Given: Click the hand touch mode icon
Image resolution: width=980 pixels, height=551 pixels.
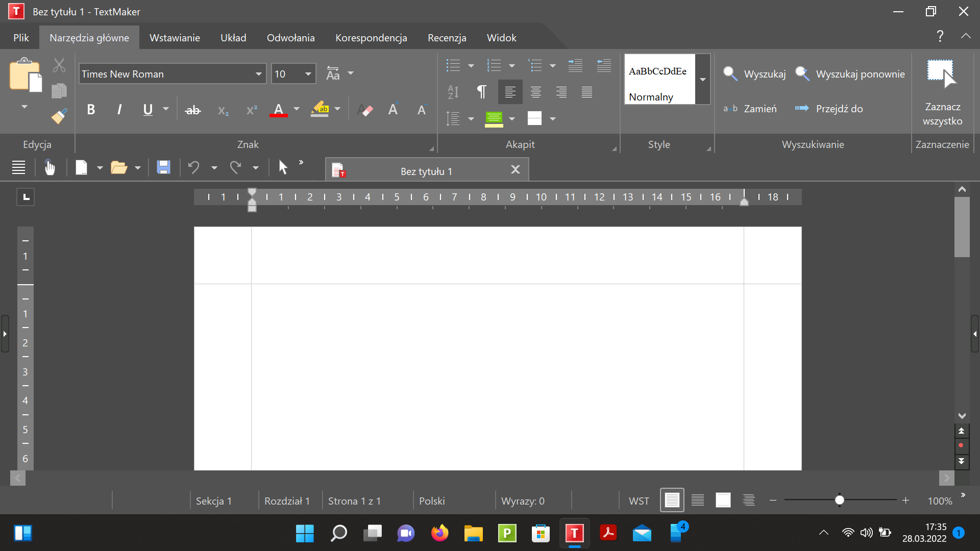Looking at the screenshot, I should (50, 167).
